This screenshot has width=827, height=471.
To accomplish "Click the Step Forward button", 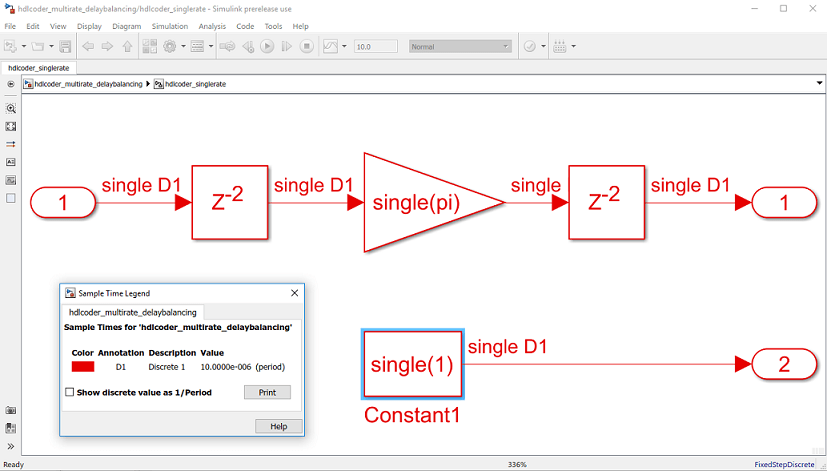I will pyautogui.click(x=286, y=47).
